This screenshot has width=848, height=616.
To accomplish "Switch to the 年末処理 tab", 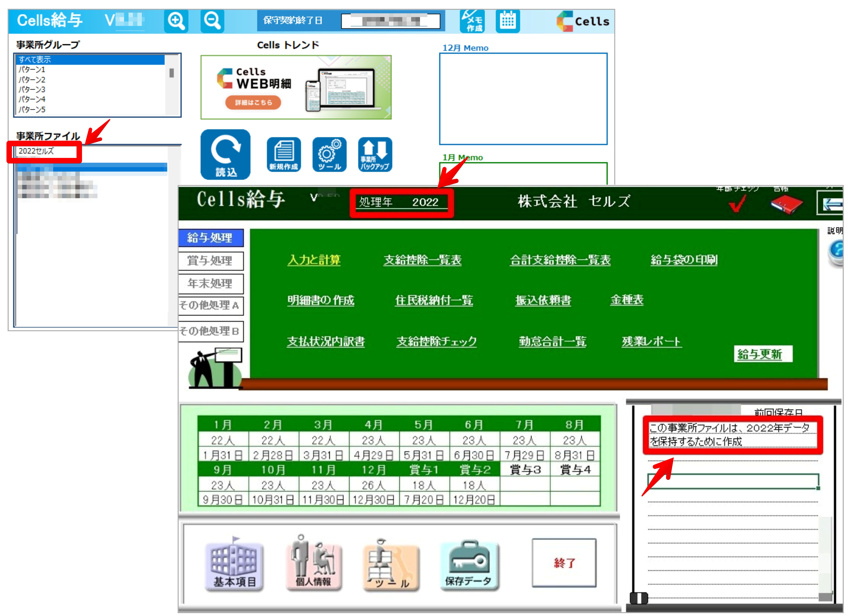I will coord(211,284).
